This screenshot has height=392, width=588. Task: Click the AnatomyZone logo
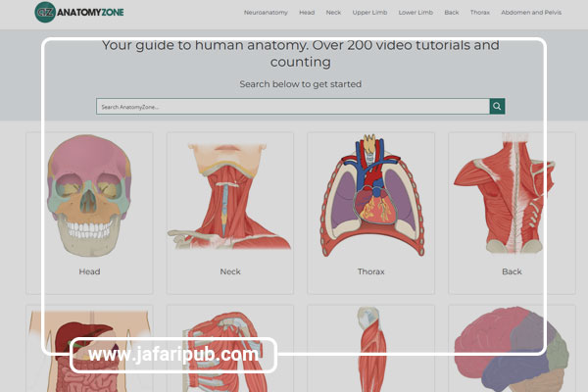[x=79, y=12]
